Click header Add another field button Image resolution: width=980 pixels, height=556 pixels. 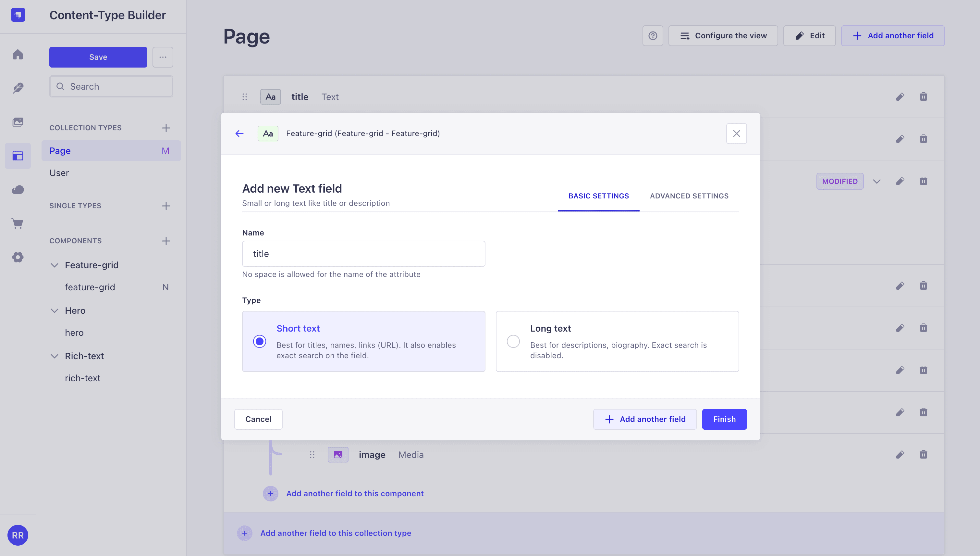click(893, 35)
